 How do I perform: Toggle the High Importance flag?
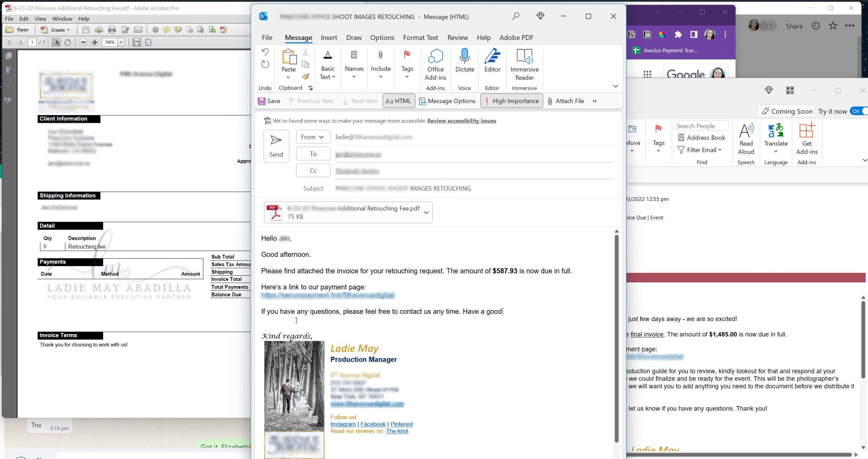tap(511, 101)
